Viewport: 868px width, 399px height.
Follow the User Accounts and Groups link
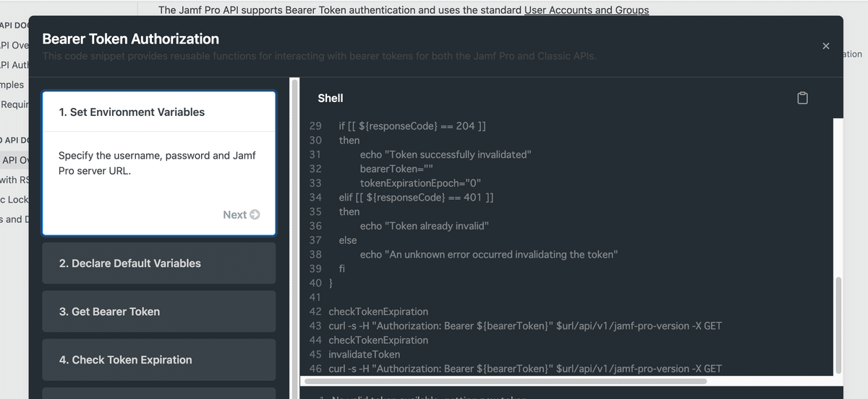point(587,10)
